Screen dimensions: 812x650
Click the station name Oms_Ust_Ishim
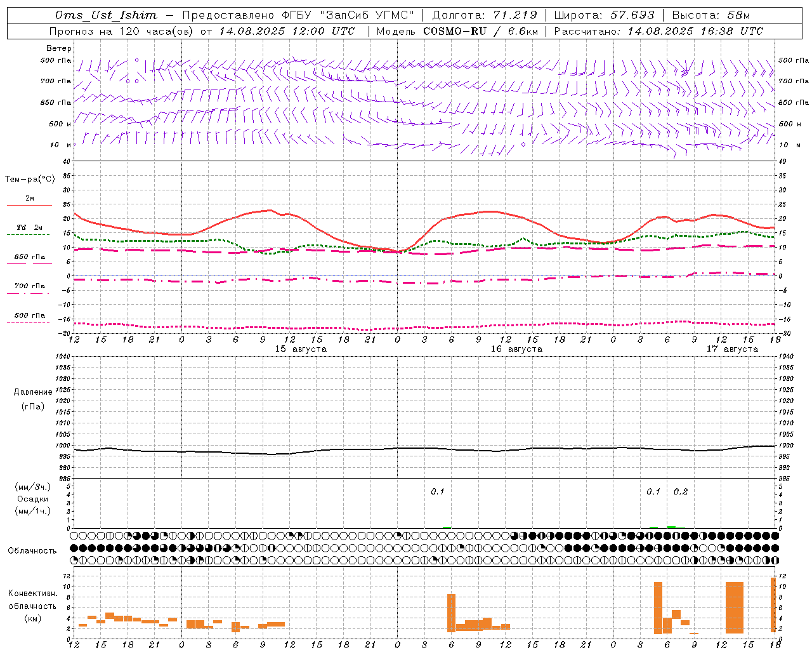tap(106, 15)
